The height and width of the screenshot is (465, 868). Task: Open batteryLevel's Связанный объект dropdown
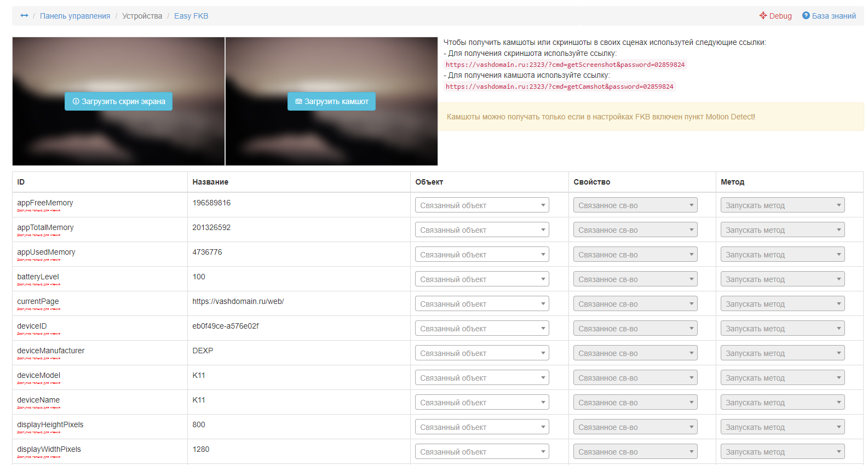coord(482,279)
